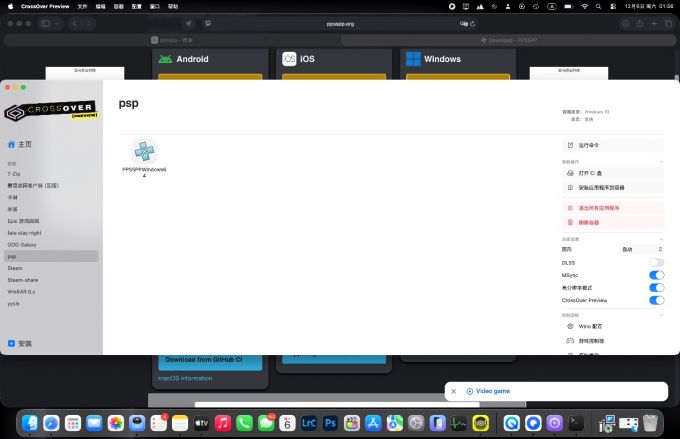This screenshot has height=439, width=680.
Task: Open the 窗口 menu
Action: point(155,7)
